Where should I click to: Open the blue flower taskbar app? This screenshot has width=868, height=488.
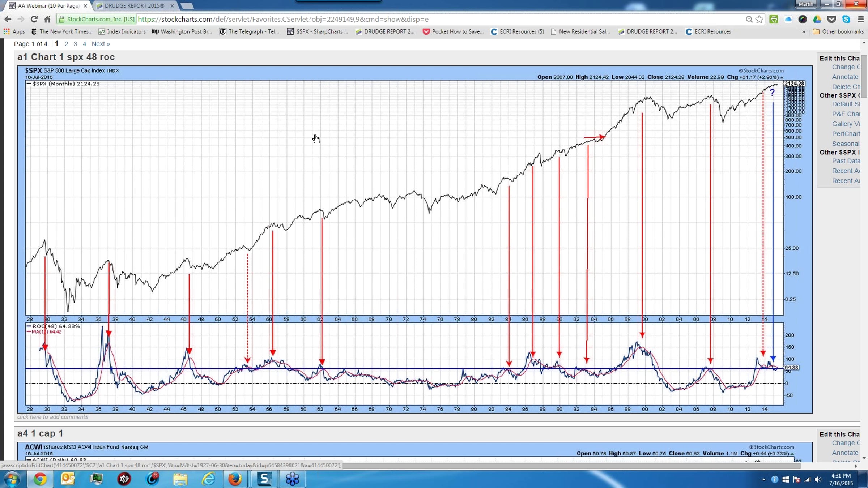pos(292,479)
